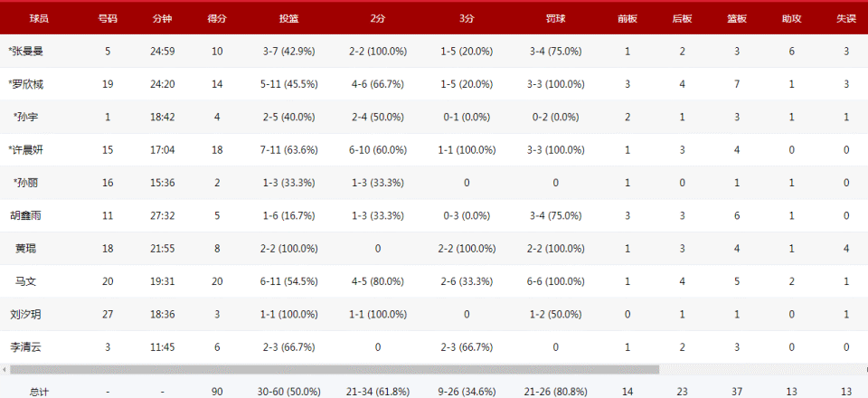Click the right arrow of the horizontal scrollbar

[863, 369]
